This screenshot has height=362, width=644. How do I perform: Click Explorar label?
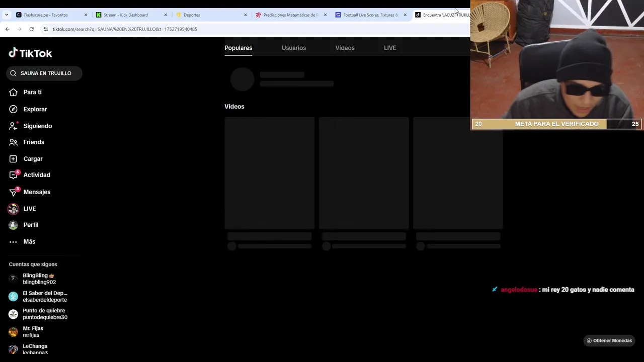click(35, 109)
